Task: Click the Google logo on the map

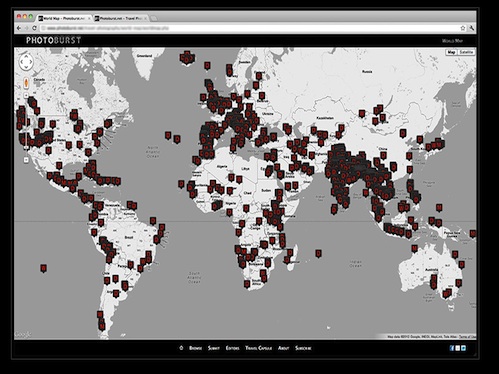Action: click(23, 334)
